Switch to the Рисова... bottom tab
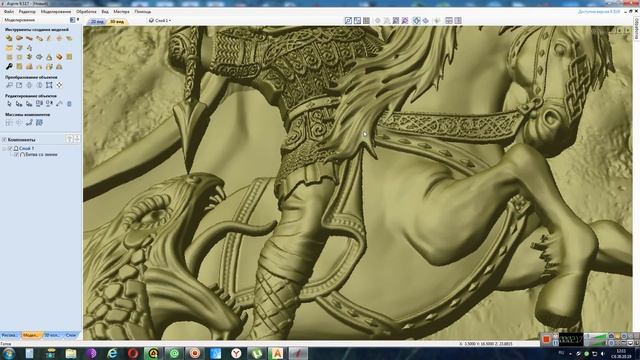Viewport: 640px width, 360px height. tap(10, 335)
